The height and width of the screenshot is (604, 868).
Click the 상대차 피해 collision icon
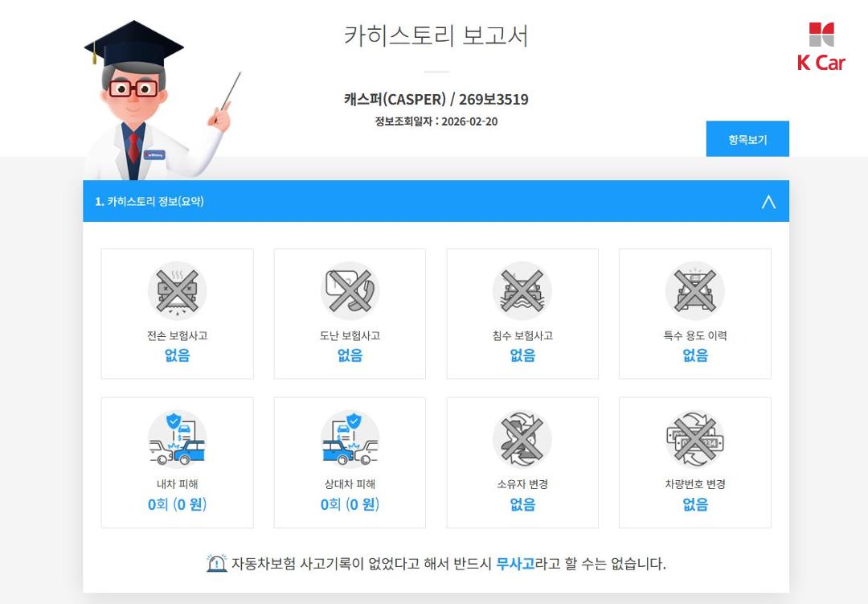[x=350, y=439]
